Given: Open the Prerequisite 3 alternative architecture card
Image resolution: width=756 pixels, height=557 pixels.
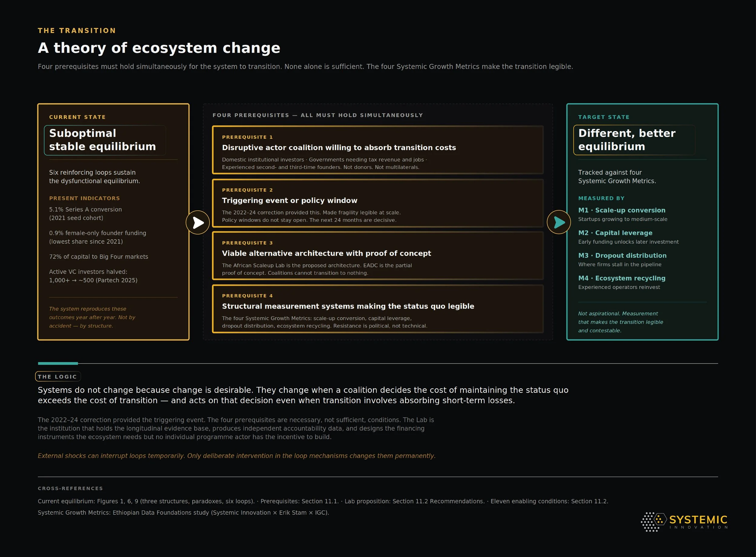Looking at the screenshot, I should (377, 256).
